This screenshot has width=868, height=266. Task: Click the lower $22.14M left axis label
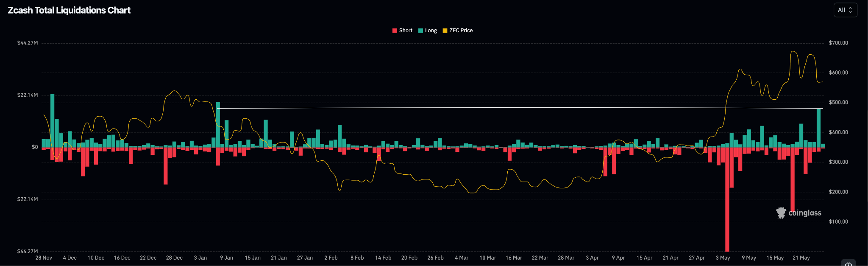pos(28,199)
